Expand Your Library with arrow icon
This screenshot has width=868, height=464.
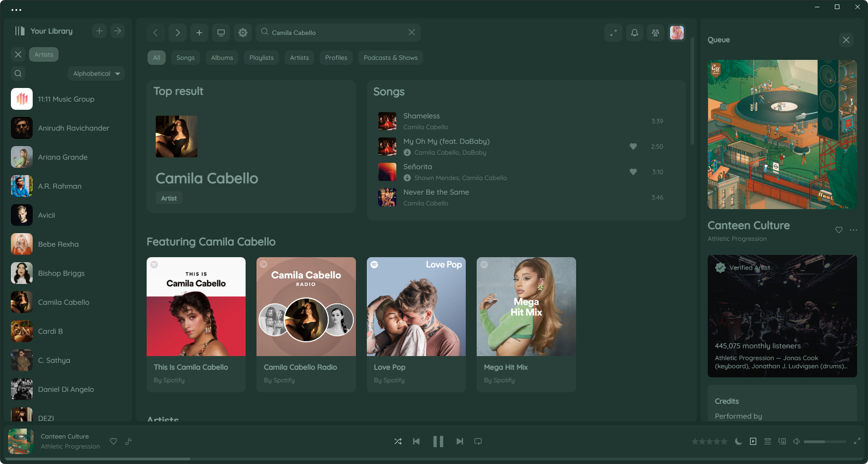[118, 31]
